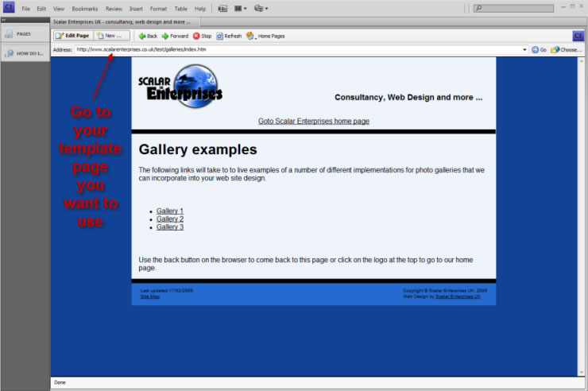The width and height of the screenshot is (588, 391).
Task: Open the connection services dropdown icon
Action: click(261, 8)
